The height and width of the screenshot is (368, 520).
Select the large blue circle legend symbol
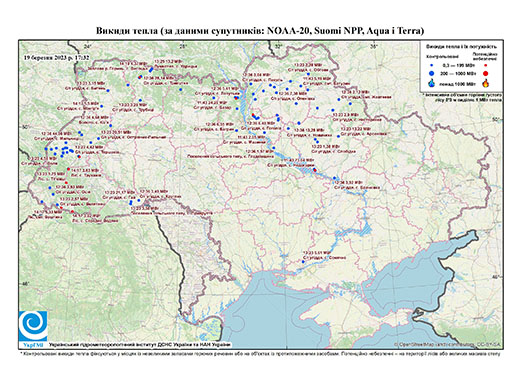click(431, 73)
